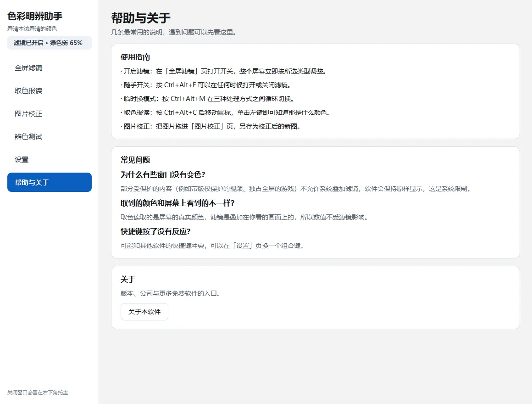Click the 关于本软件 button
Image resolution: width=532 pixels, height=404 pixels.
coord(144,312)
